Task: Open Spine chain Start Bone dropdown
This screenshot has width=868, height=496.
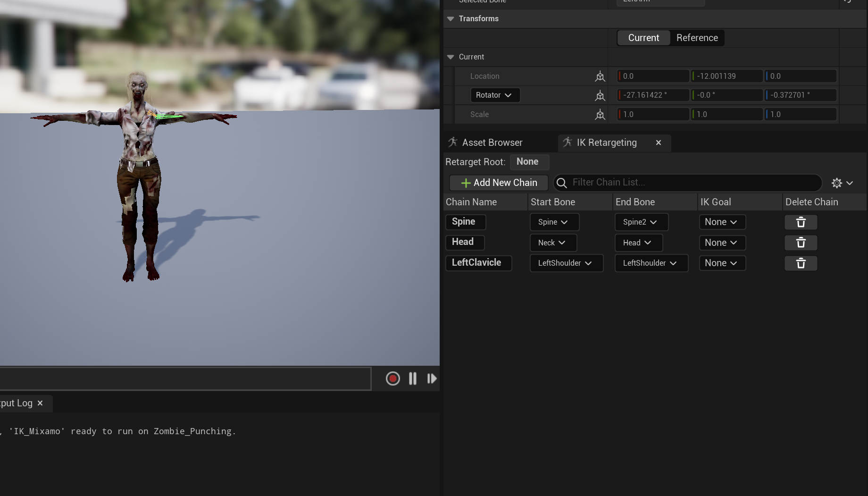Action: [x=554, y=222]
